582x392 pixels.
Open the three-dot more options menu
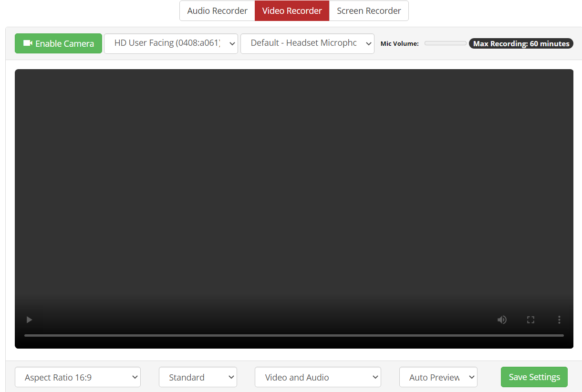559,320
